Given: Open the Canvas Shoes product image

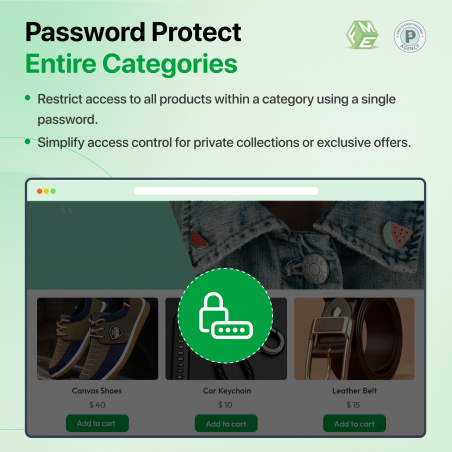Looking at the screenshot, I should 97,339.
